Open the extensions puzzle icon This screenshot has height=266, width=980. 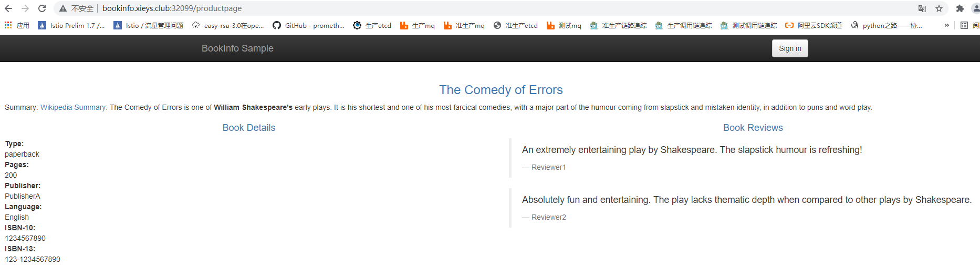pyautogui.click(x=960, y=8)
